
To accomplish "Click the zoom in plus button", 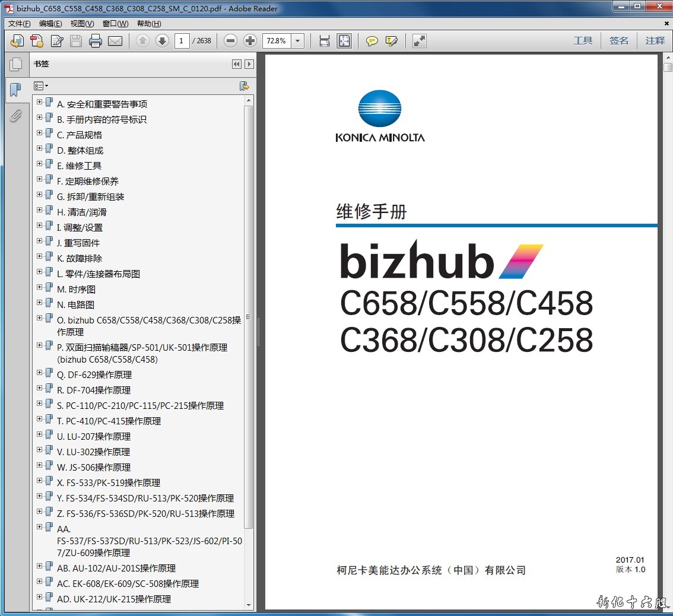I will click(250, 41).
